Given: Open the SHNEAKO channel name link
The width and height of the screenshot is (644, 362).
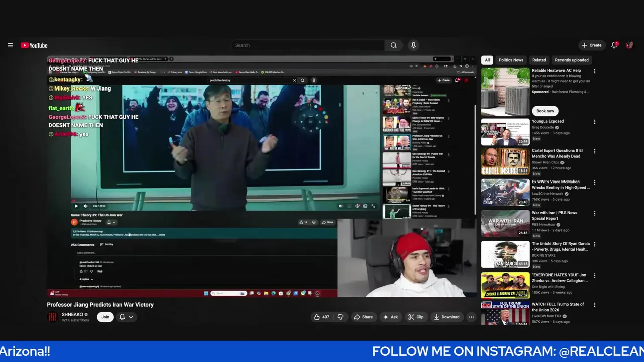Looking at the screenshot, I should (72, 314).
